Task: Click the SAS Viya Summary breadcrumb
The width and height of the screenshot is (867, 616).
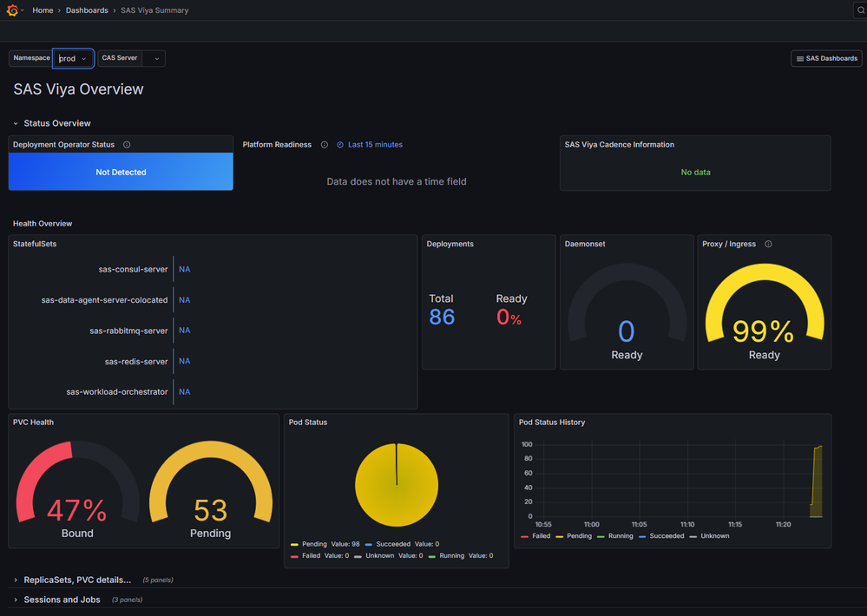Action: click(x=154, y=10)
